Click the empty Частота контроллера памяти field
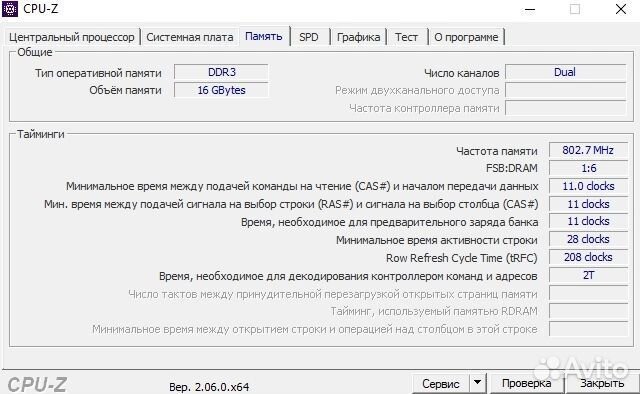The width and height of the screenshot is (640, 394). (565, 108)
